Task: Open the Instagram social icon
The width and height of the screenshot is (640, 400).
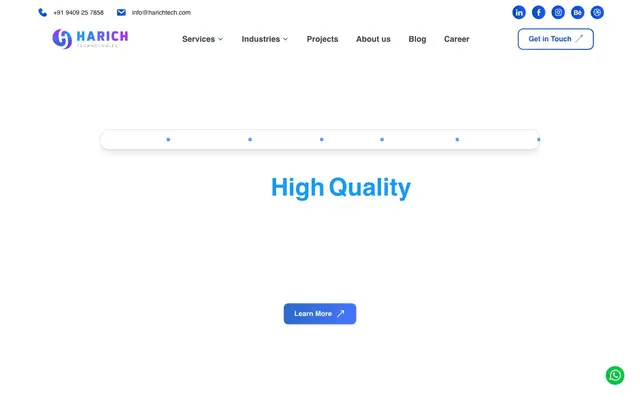Action: point(558,12)
